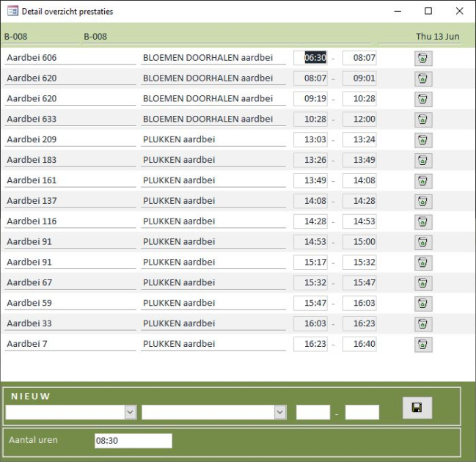
Task: Delete the Aardbei 209 row
Action: pyautogui.click(x=423, y=140)
